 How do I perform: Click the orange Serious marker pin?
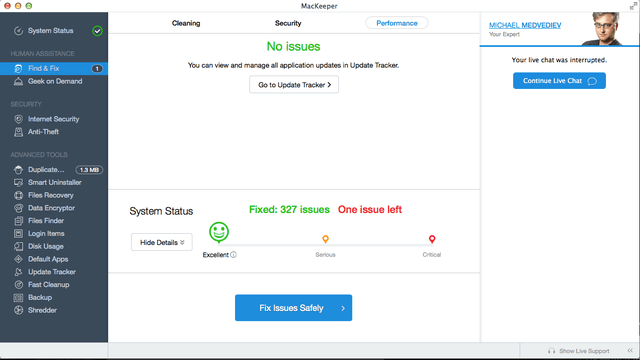325,239
